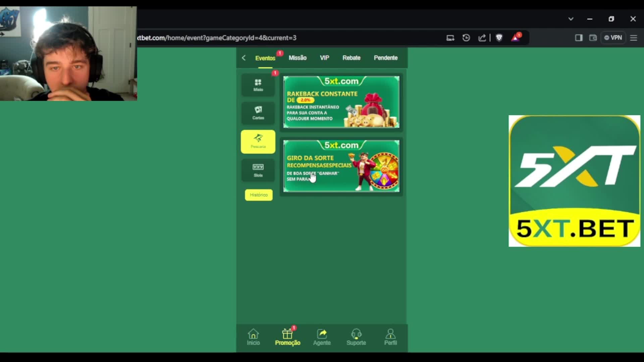Switch to the Pendente tab
This screenshot has width=644, height=362.
coord(386,58)
